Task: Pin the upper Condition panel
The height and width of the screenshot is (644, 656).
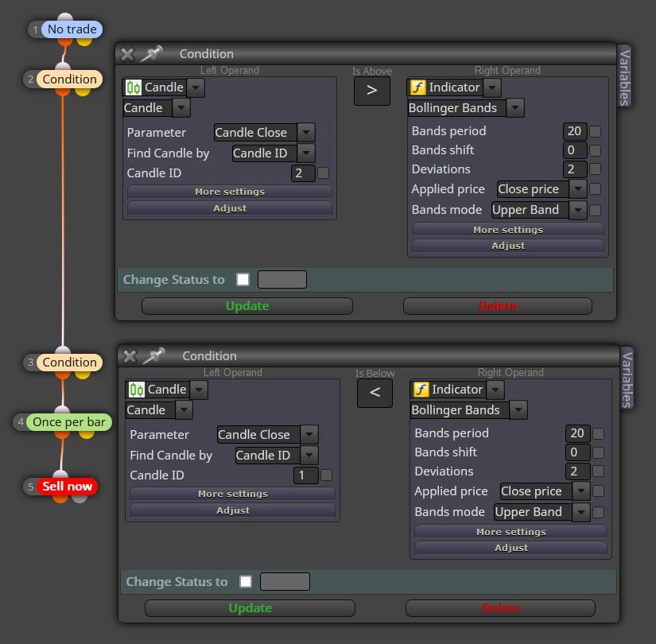Action: (x=151, y=53)
